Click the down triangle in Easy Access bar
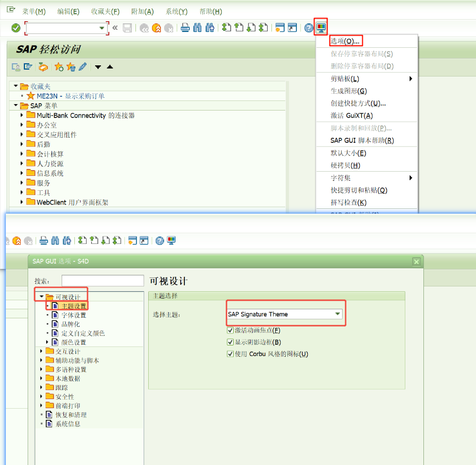Screen dimensions: 476x465 [98, 67]
